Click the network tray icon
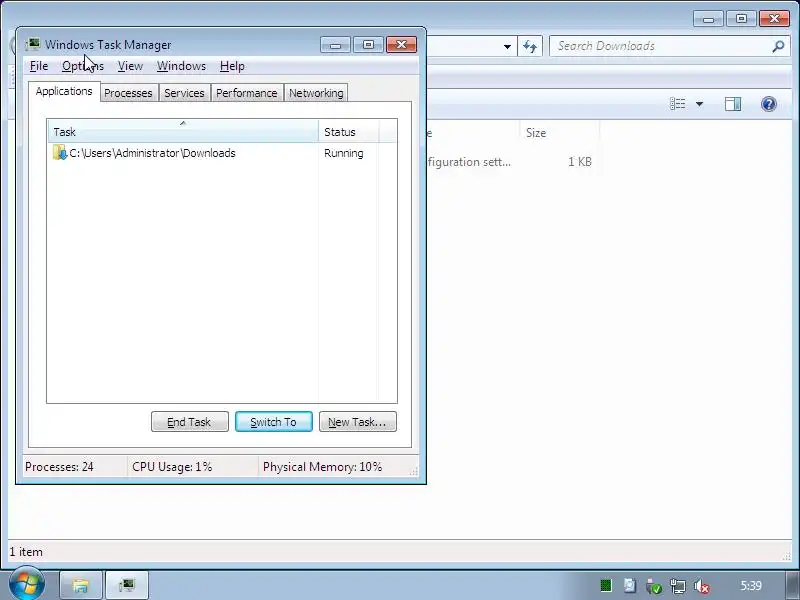The image size is (800, 600). pos(678,587)
